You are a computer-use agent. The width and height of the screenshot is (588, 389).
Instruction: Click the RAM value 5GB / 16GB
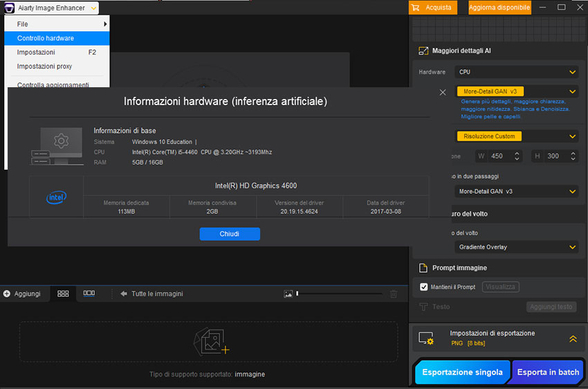point(147,163)
